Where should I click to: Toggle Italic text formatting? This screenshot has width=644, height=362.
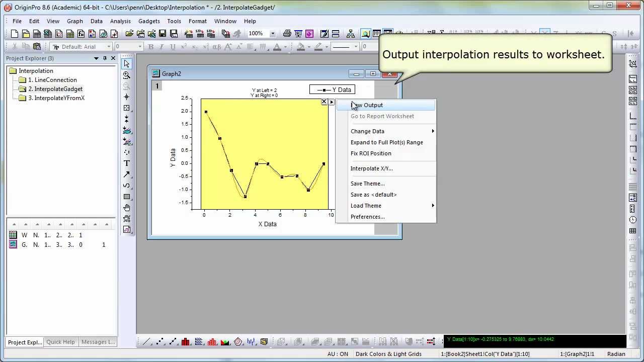[x=162, y=47]
